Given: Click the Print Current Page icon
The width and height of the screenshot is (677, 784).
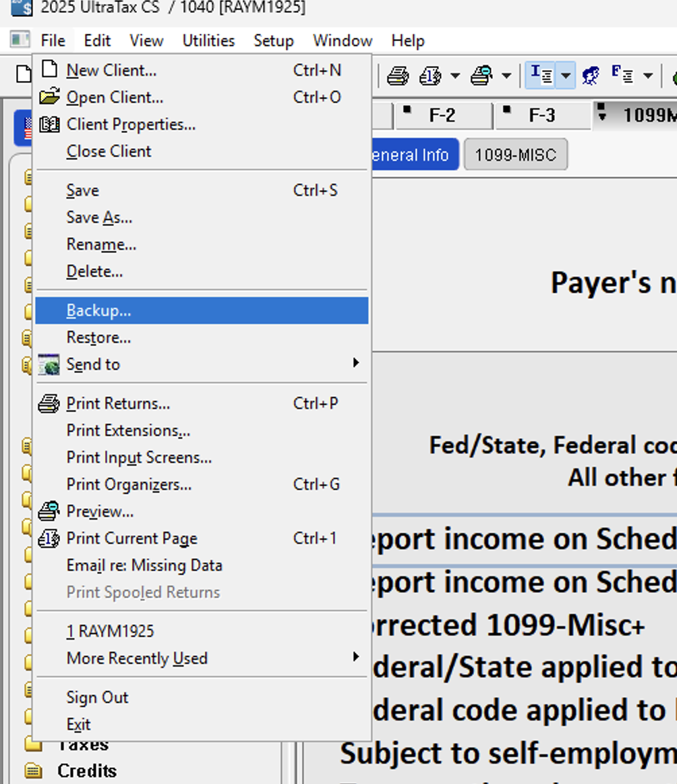Looking at the screenshot, I should pos(49,538).
